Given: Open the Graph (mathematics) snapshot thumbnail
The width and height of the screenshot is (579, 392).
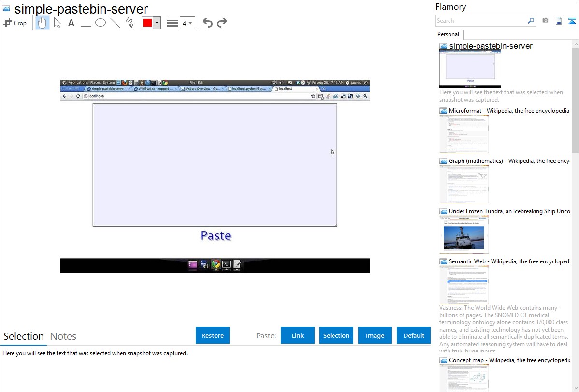Looking at the screenshot, I should (x=464, y=184).
